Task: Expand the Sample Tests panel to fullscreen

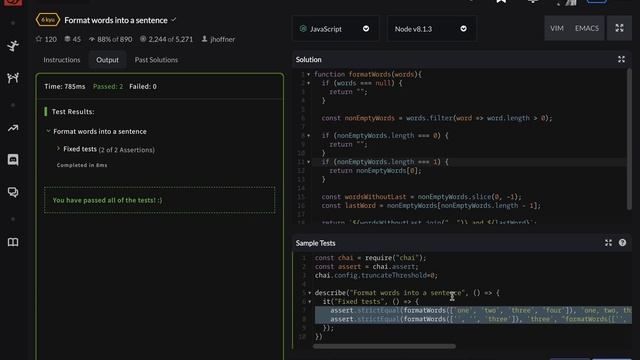Action: tap(608, 243)
